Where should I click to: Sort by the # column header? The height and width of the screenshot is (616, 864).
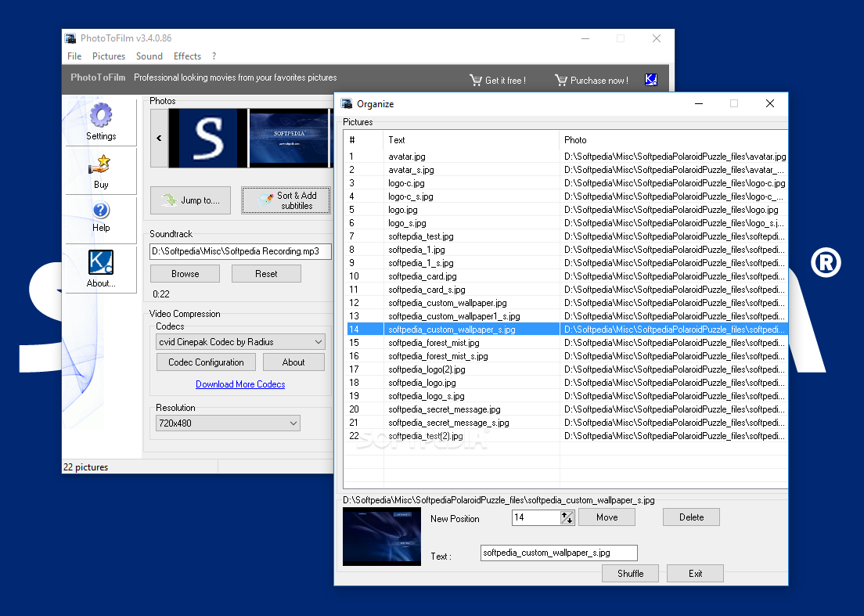pos(363,140)
